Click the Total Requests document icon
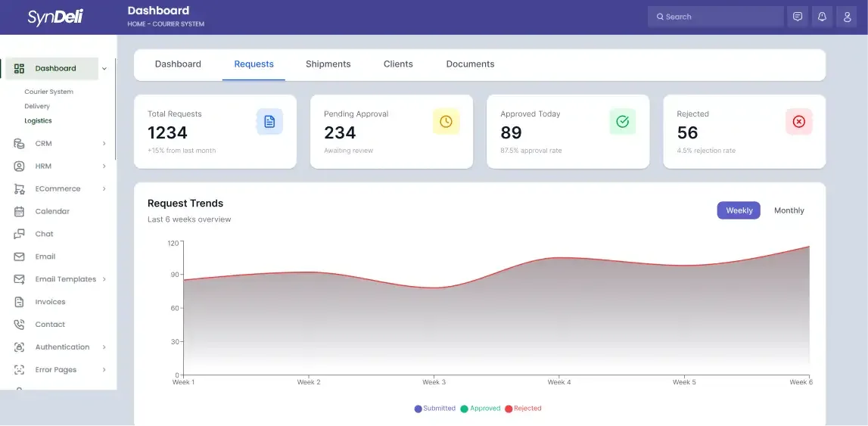 (269, 122)
